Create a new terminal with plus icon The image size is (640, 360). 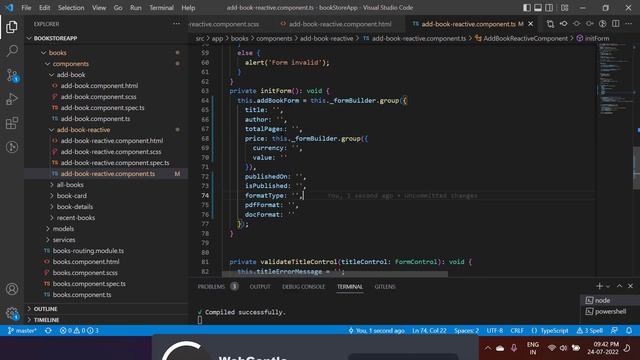tap(599, 286)
